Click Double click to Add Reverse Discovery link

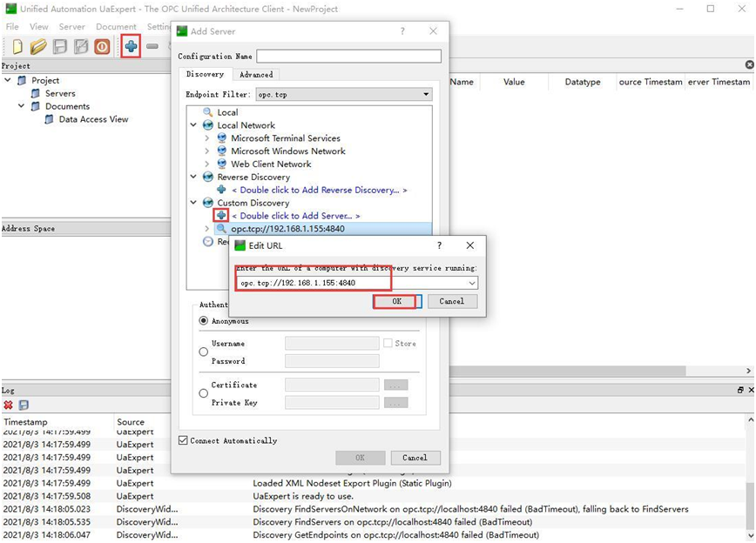[x=320, y=190]
